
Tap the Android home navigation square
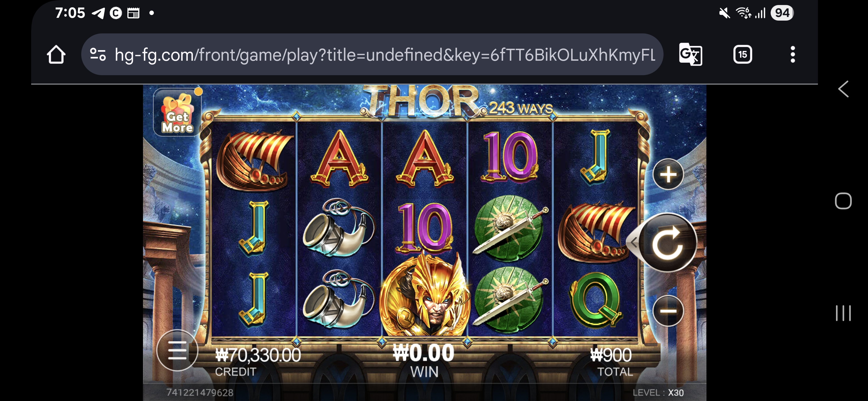coord(843,201)
